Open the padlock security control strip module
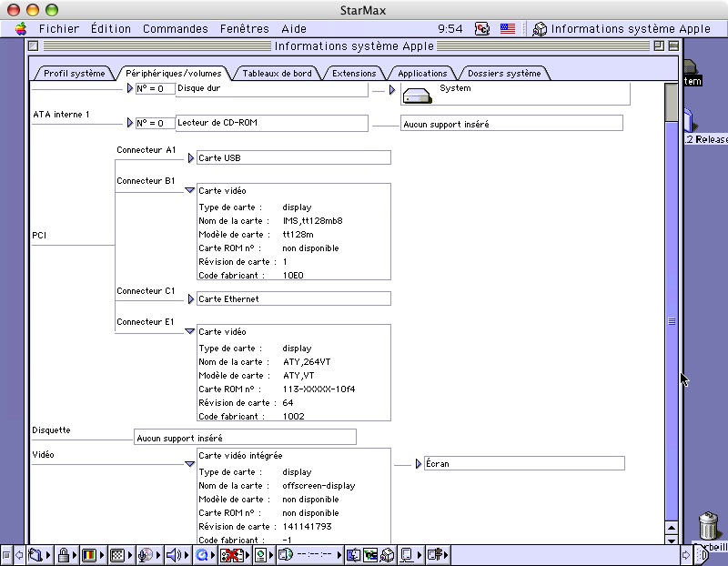The image size is (728, 566). pyautogui.click(x=66, y=555)
